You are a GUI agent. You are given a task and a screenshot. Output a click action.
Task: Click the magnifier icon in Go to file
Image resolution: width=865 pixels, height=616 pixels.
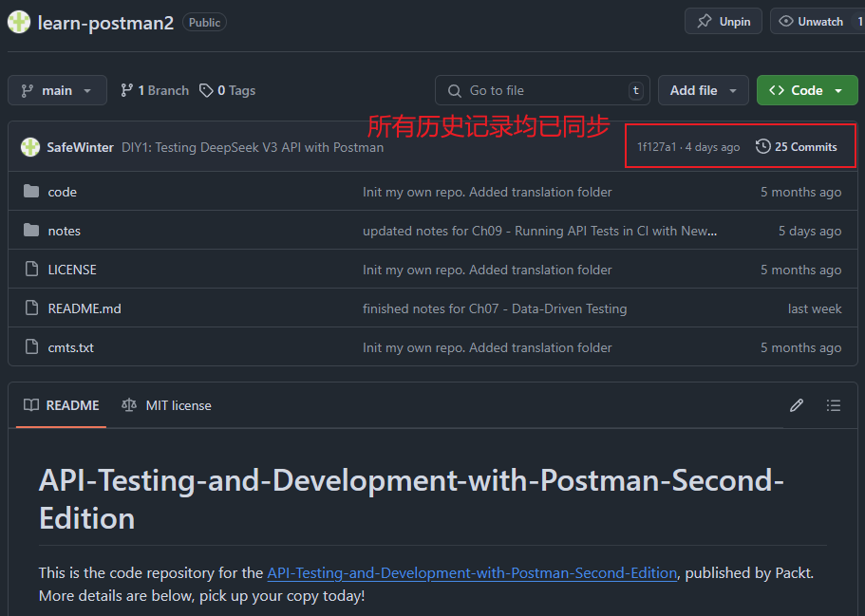[455, 90]
